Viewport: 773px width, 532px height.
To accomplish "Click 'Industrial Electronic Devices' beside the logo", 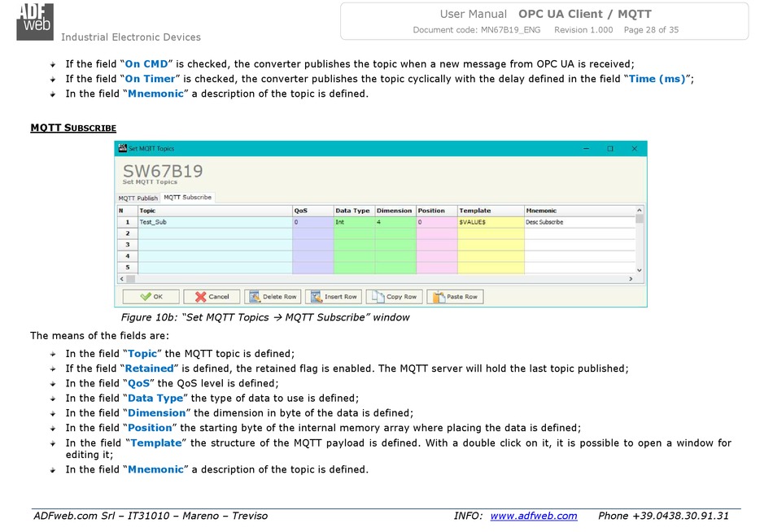I will pos(131,37).
